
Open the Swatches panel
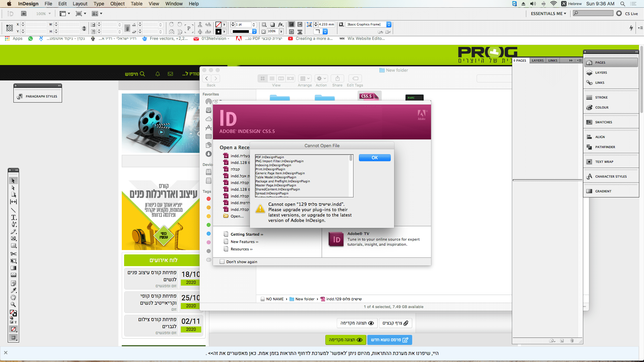[603, 122]
